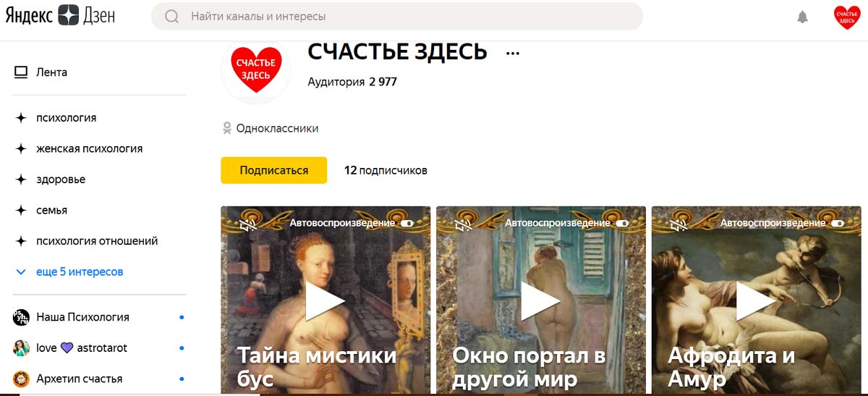Viewport: 868px width, 396px height.
Task: Unmute the Афродита и Амур video
Action: coord(680,224)
